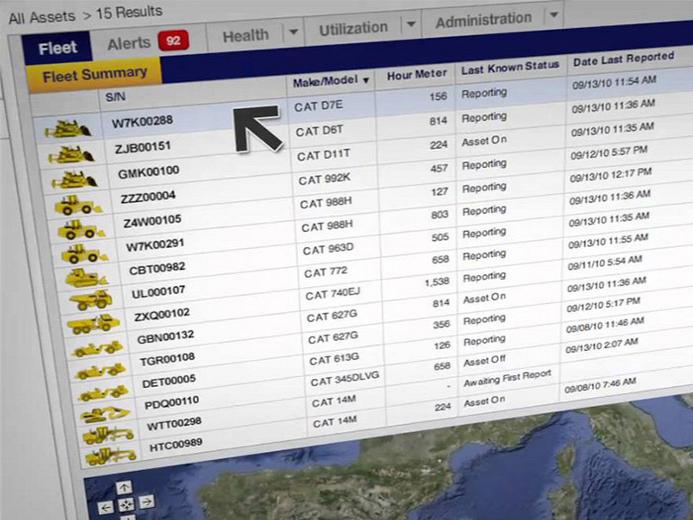Select serial number W7K00288
Viewport: 693px width, 520px height.
tap(142, 121)
